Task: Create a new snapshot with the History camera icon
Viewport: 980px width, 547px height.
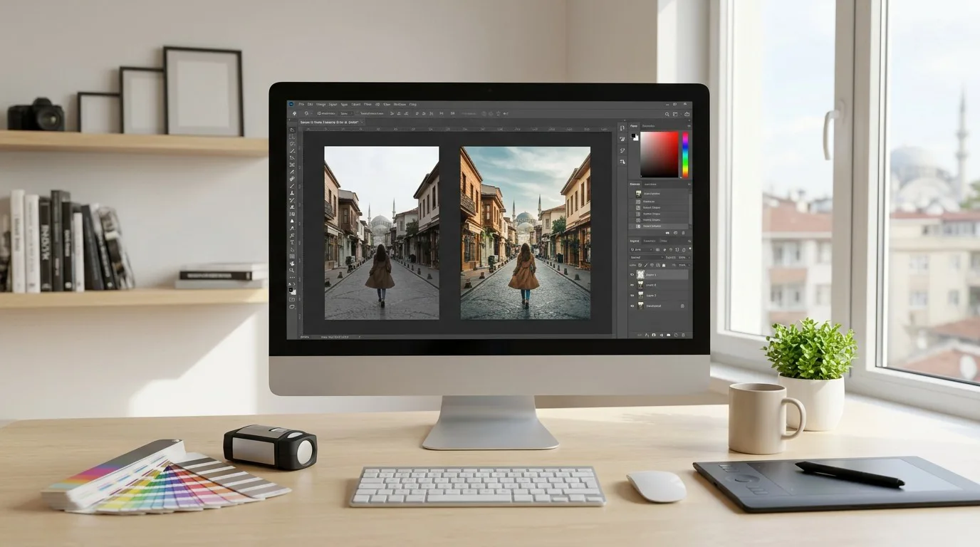Action: click(674, 232)
